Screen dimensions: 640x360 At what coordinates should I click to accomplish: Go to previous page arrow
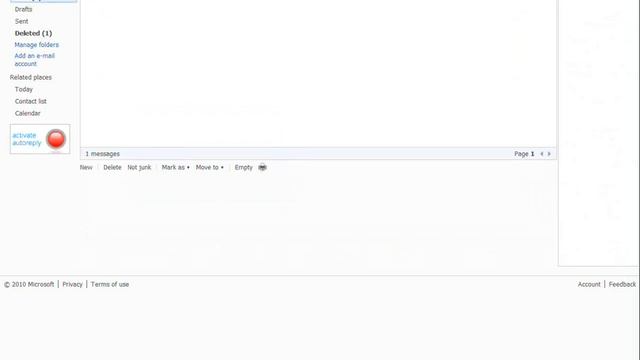coord(542,154)
